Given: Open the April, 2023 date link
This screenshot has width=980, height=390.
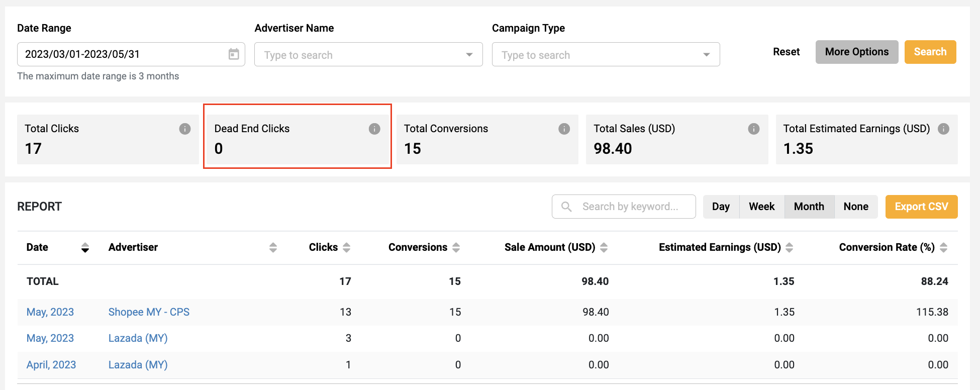Looking at the screenshot, I should (x=51, y=365).
